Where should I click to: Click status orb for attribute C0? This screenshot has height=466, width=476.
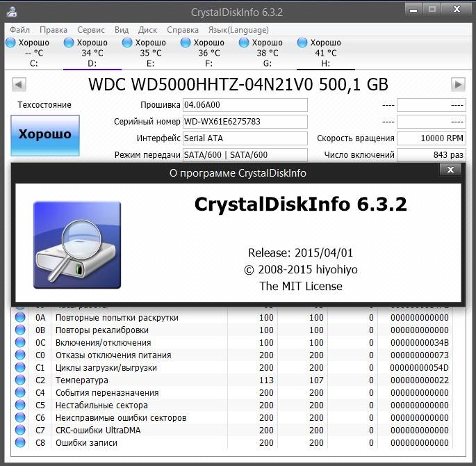point(20,355)
